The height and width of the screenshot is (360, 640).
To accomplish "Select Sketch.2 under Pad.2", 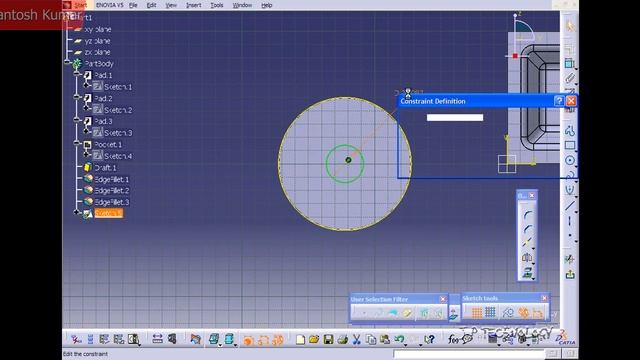I will click(x=118, y=110).
